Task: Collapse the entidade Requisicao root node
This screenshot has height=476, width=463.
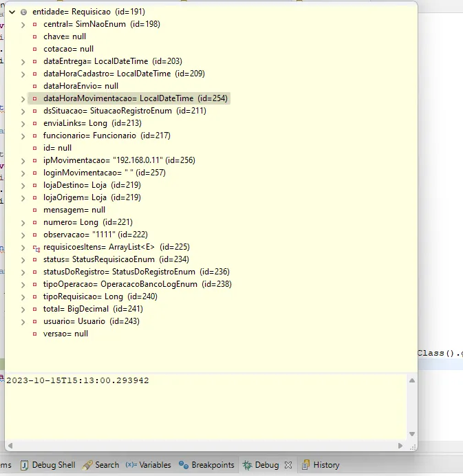Action: click(12, 12)
